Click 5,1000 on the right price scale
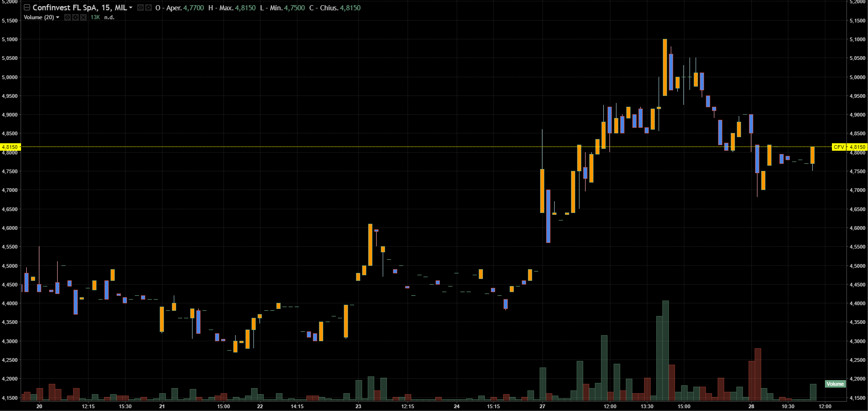This screenshot has height=411, width=868. (x=857, y=39)
